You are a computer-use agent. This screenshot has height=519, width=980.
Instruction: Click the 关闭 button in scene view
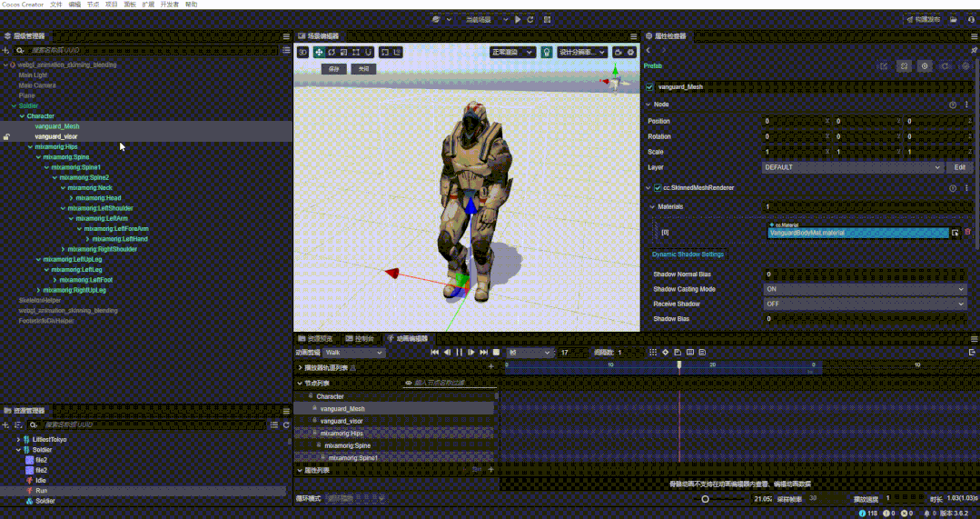[x=363, y=69]
